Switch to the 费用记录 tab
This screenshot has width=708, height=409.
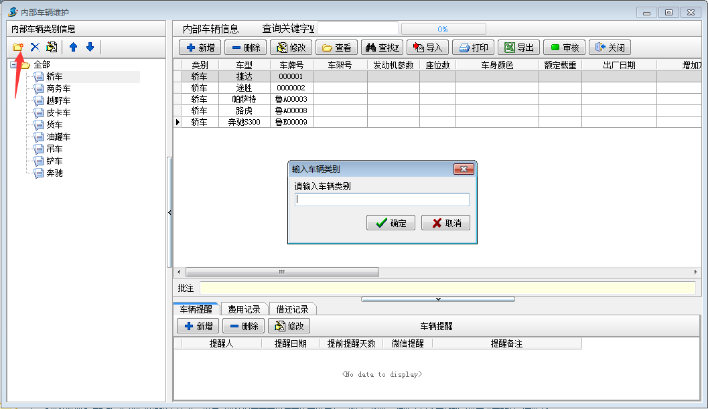(243, 309)
